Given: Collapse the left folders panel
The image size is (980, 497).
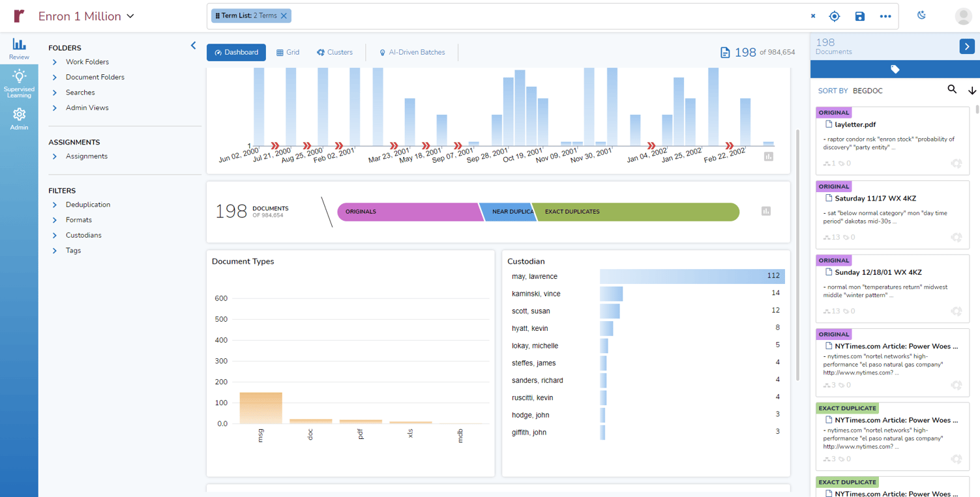Looking at the screenshot, I should [193, 46].
